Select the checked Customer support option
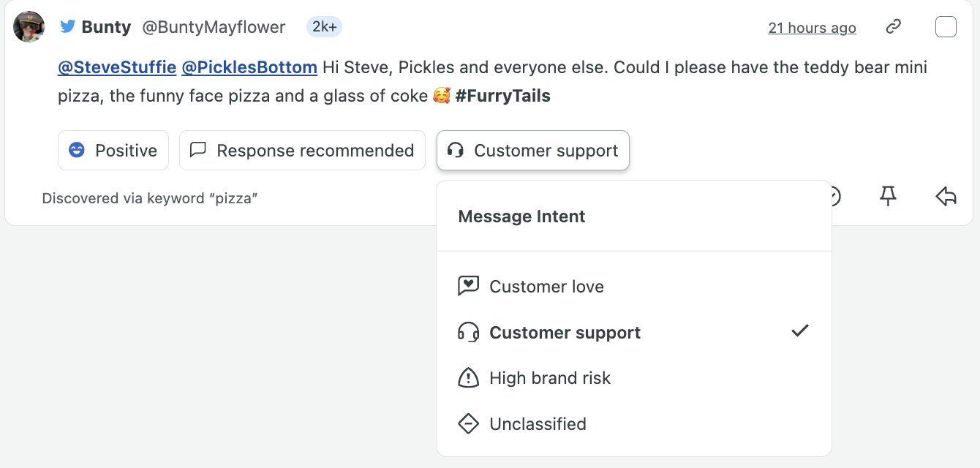This screenshot has height=468, width=980. point(634,333)
